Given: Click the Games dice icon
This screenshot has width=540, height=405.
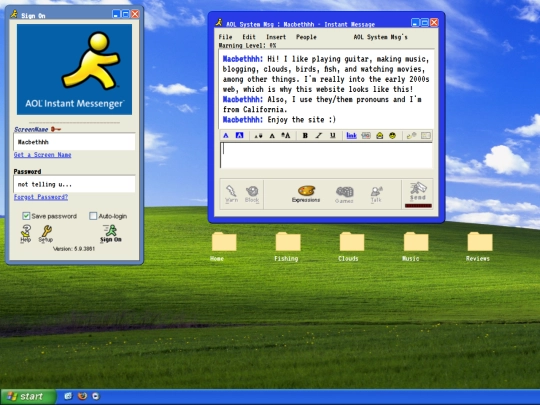Looking at the screenshot, I should [x=344, y=195].
